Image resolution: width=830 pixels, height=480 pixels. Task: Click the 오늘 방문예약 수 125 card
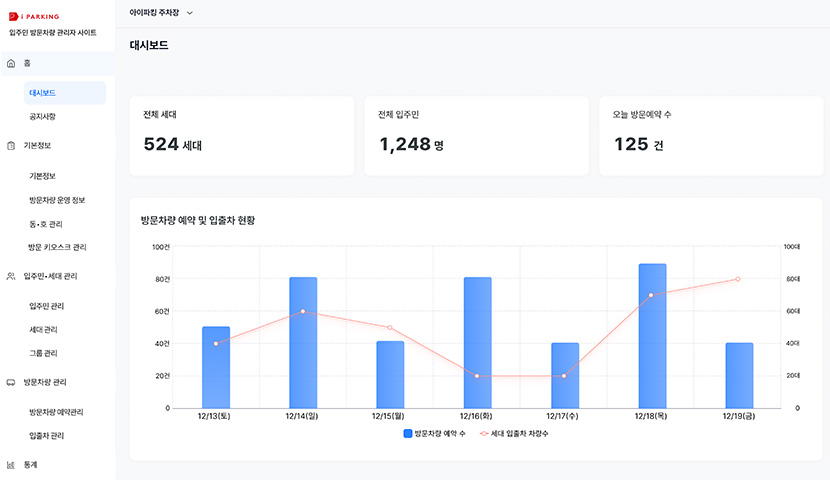pyautogui.click(x=711, y=136)
